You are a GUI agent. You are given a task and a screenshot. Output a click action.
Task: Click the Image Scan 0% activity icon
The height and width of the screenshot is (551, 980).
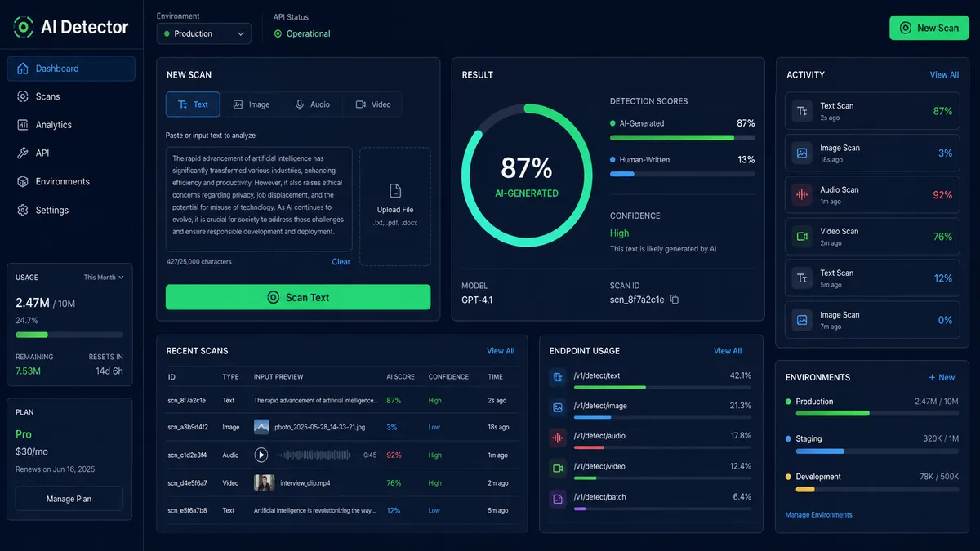point(803,320)
